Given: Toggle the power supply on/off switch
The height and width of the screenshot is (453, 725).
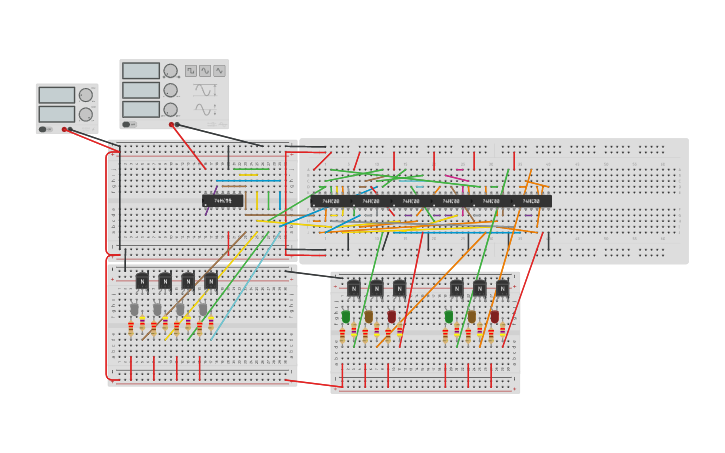Looking at the screenshot, I should 43,129.
